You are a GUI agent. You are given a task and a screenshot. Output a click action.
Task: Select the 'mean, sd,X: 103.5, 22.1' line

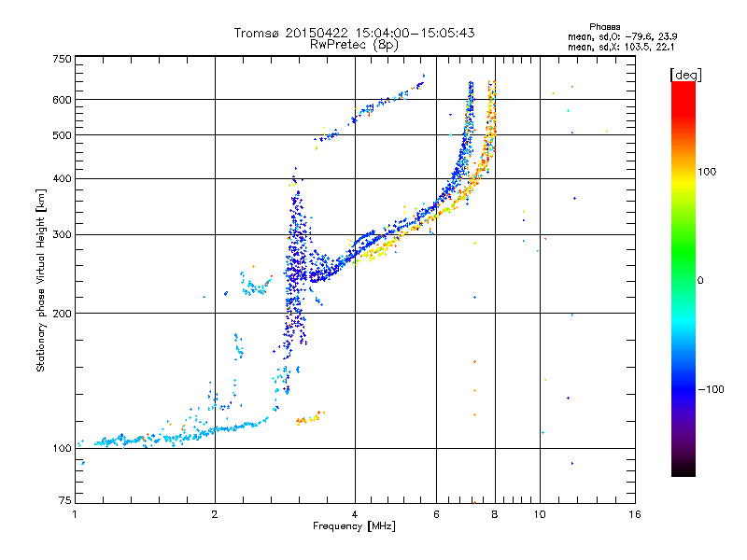[621, 47]
